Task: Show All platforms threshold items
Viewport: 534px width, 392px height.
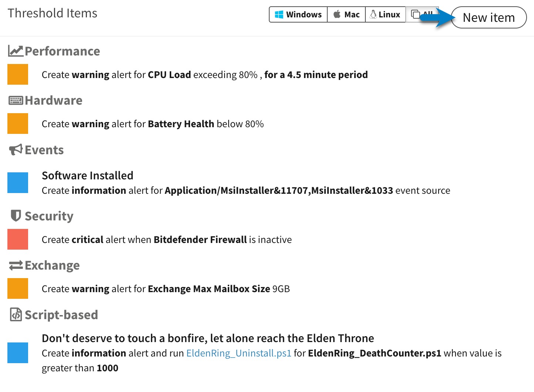Action: [422, 14]
